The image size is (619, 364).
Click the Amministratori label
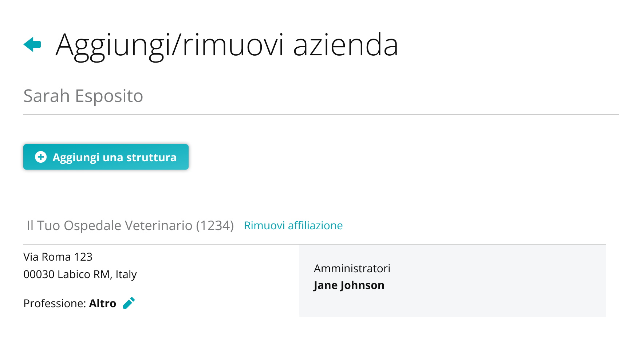click(x=352, y=268)
